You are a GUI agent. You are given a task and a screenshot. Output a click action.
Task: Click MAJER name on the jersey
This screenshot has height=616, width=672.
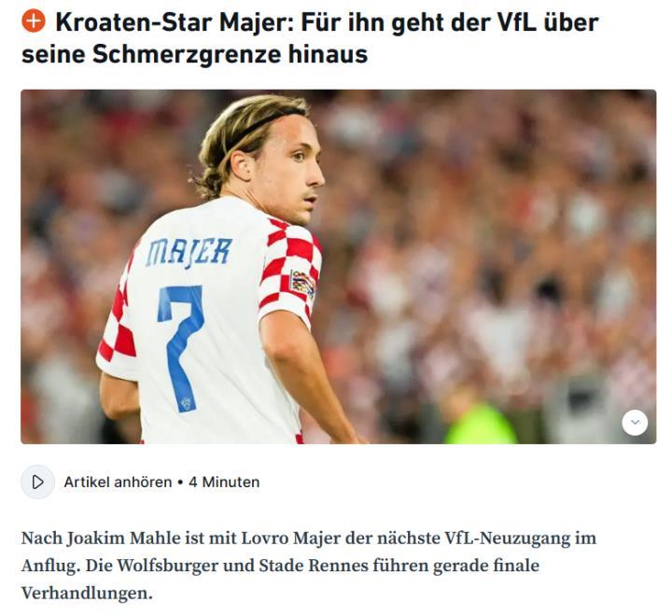(189, 252)
